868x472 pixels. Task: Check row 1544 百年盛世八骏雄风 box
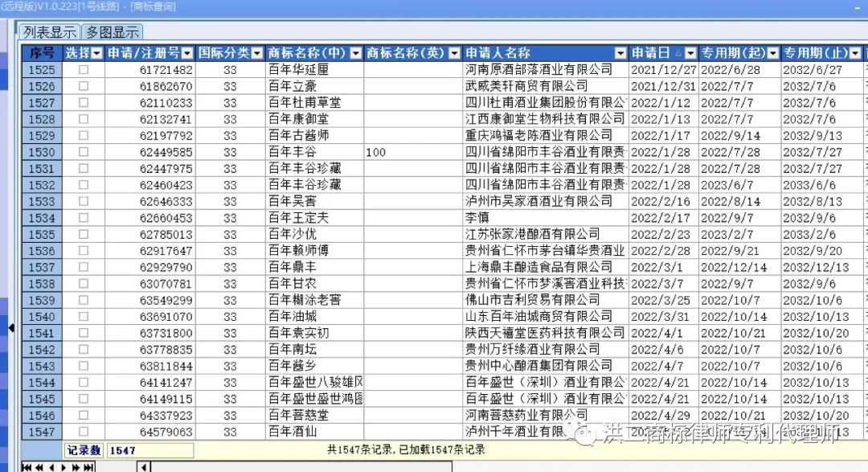point(84,382)
